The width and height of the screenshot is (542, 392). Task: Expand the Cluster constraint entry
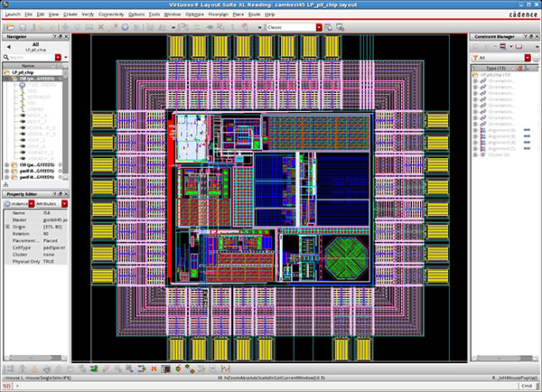click(x=475, y=154)
